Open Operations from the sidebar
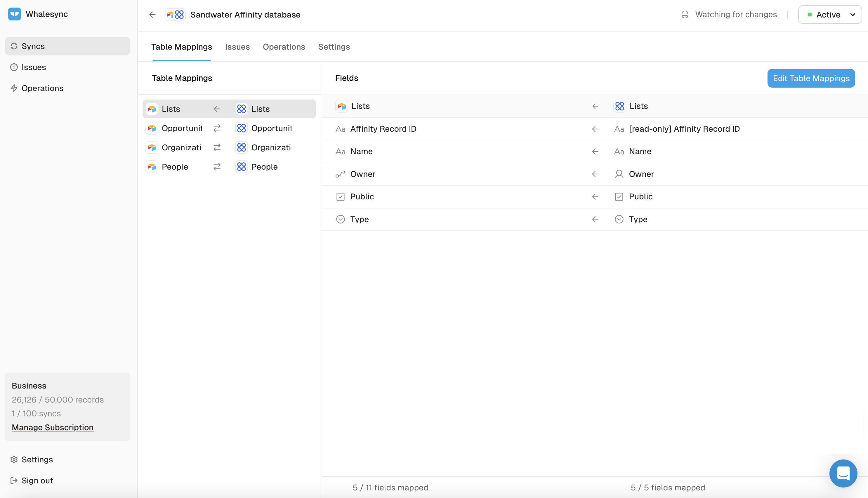Viewport: 868px width, 498px height. coord(67,88)
